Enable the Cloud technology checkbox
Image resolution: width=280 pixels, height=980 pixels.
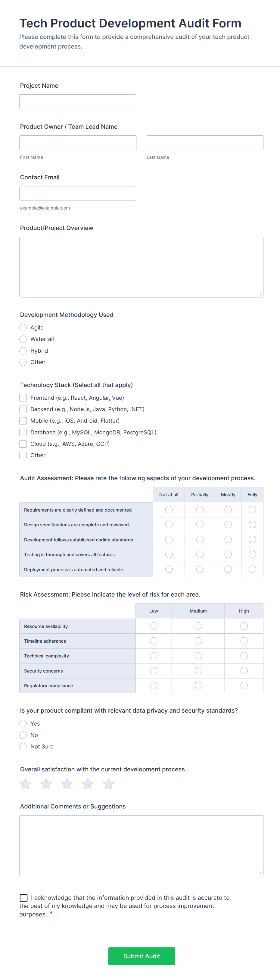[23, 444]
